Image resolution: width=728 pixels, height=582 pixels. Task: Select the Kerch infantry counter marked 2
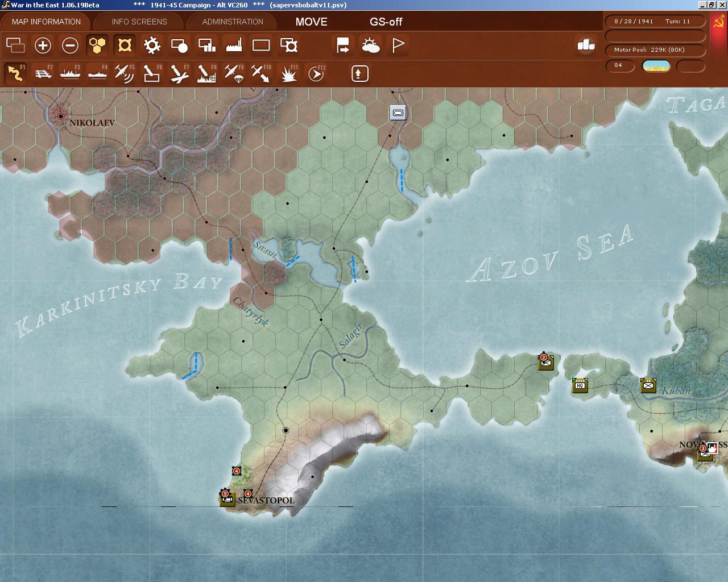tap(545, 362)
